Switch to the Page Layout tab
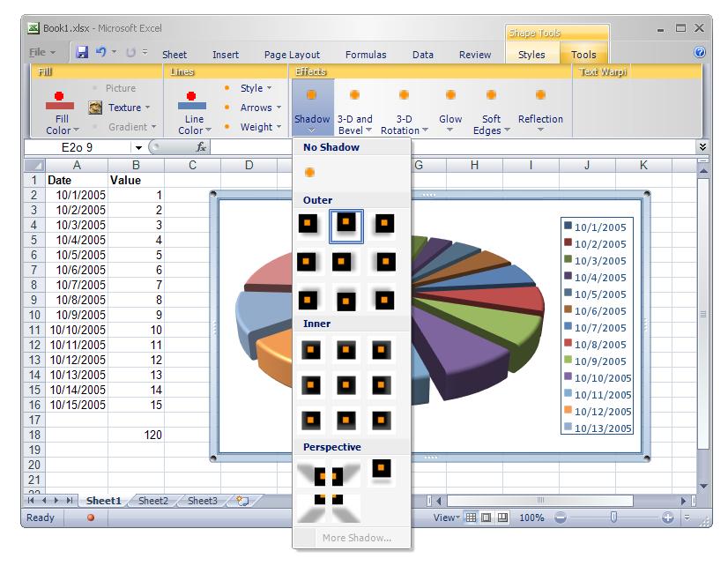The height and width of the screenshot is (566, 728). pyautogui.click(x=292, y=55)
